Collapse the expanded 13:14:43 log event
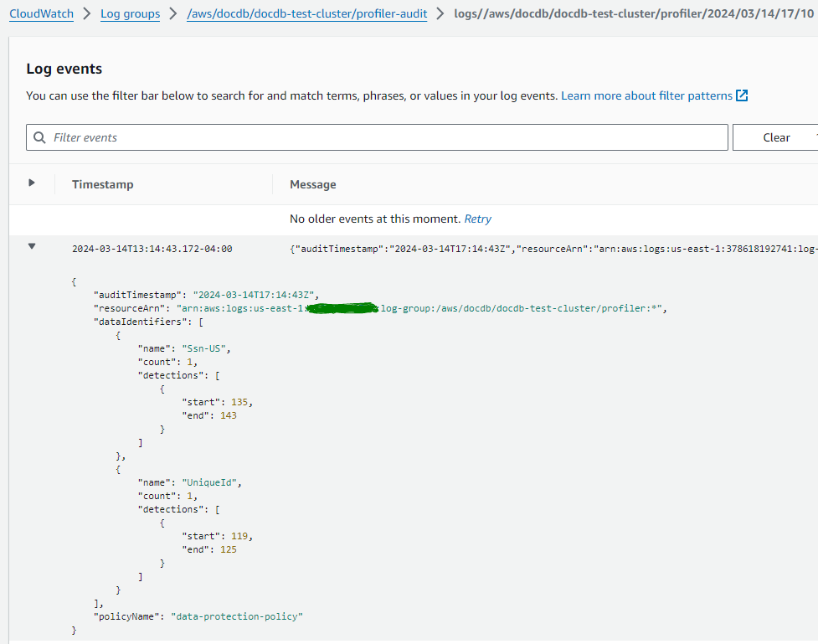This screenshot has height=644, width=818. 32,246
